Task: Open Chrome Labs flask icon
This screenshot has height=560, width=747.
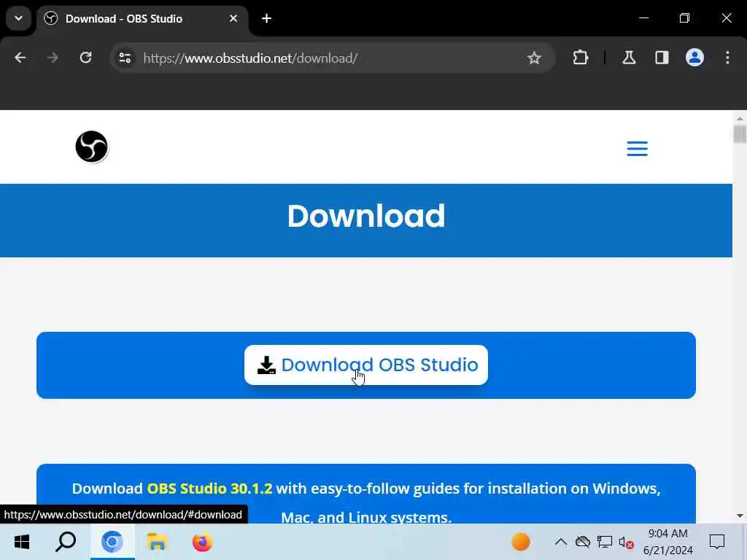Action: (x=629, y=58)
